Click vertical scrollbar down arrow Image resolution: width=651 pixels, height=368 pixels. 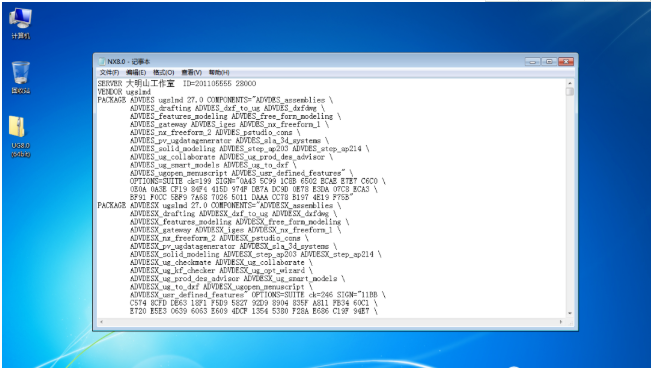pos(570,314)
